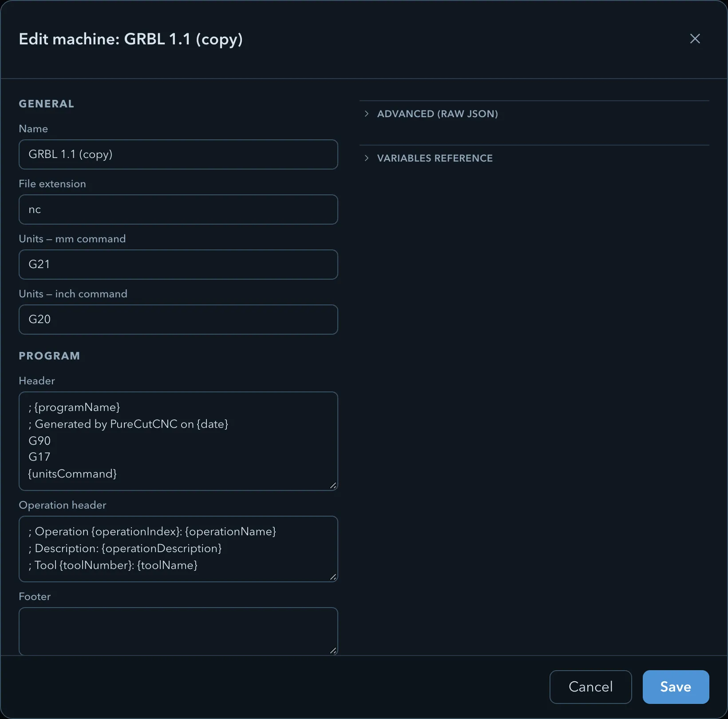Click inside the Operation header text area
This screenshot has height=719, width=728.
[x=178, y=549]
